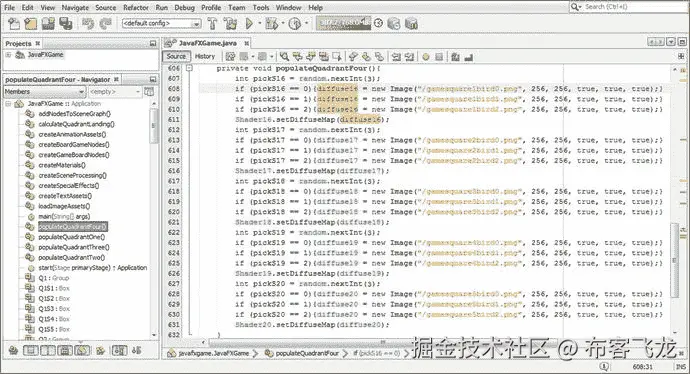Run project with green play icon
This screenshot has width=690, height=374.
click(249, 23)
